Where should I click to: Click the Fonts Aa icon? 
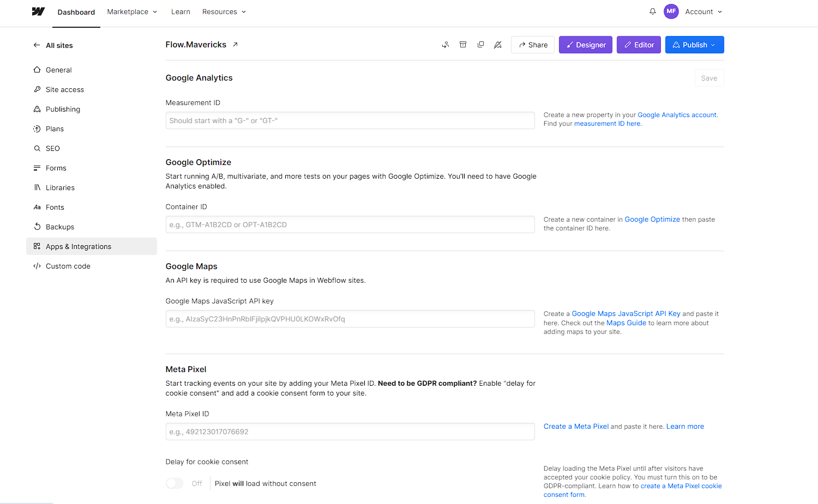coord(37,207)
